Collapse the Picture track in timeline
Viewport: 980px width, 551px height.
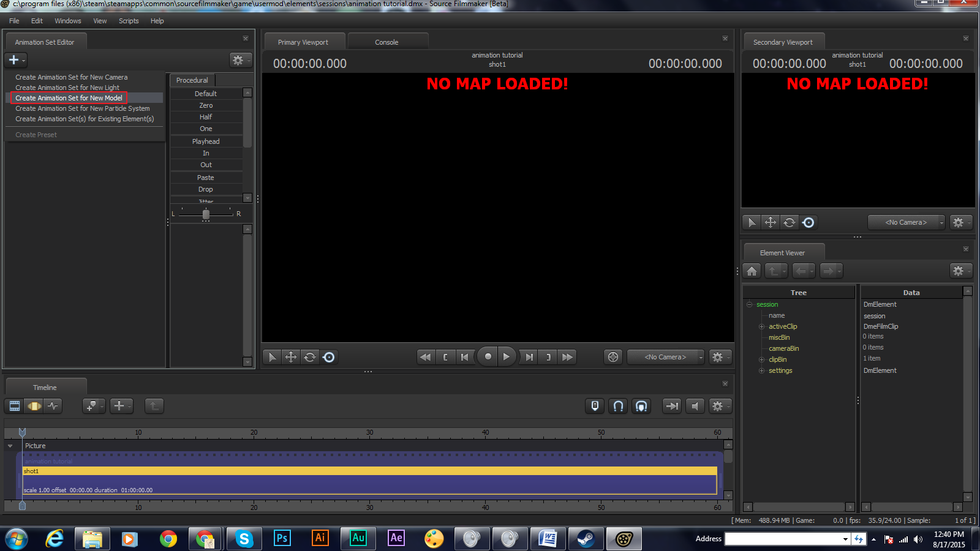pos(10,446)
